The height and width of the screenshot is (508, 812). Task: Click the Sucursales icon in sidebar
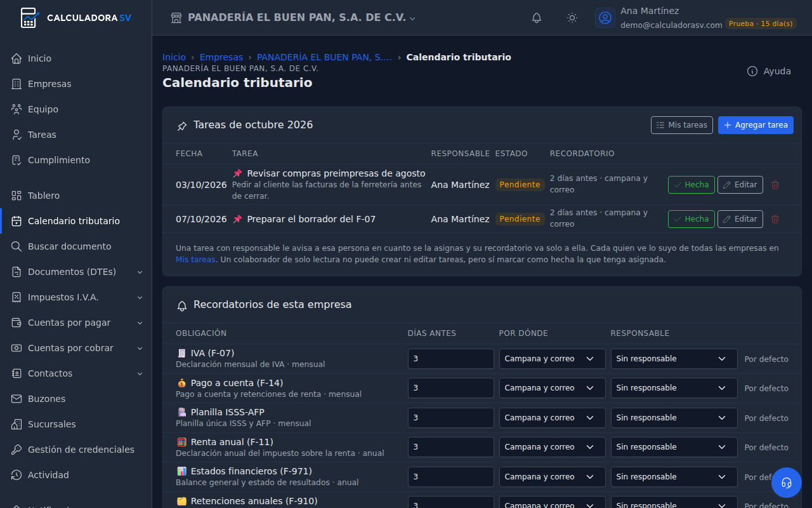click(16, 424)
